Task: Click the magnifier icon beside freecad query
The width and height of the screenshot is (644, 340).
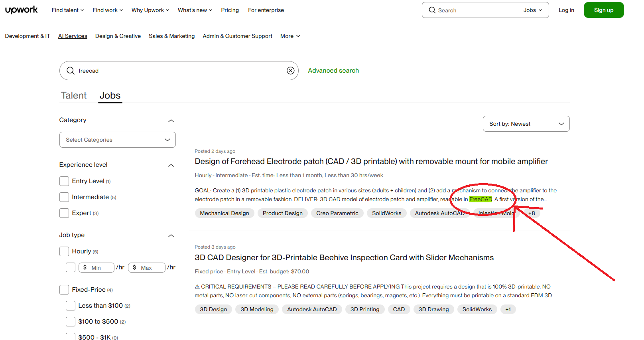Action: tap(71, 71)
